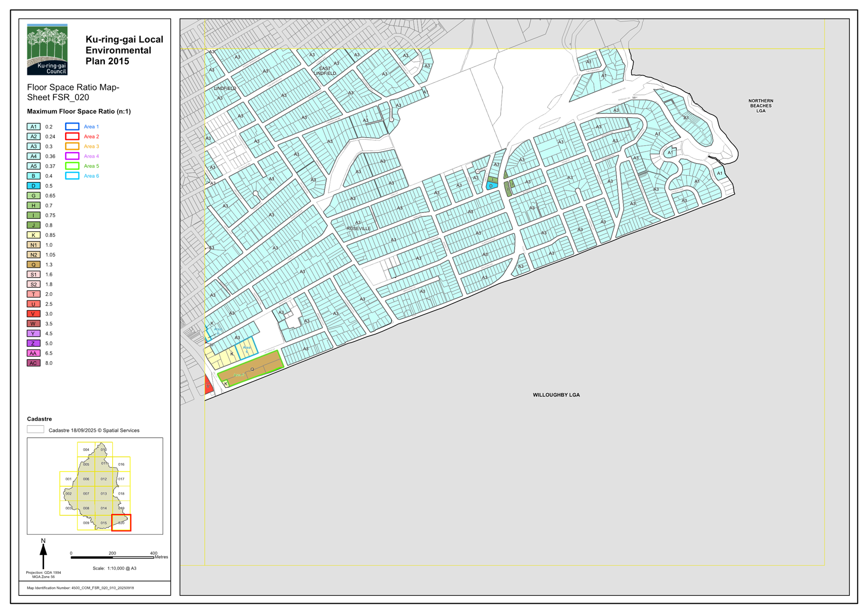
Task: Click the brown Q zoned parcel on map
Action: click(x=252, y=369)
